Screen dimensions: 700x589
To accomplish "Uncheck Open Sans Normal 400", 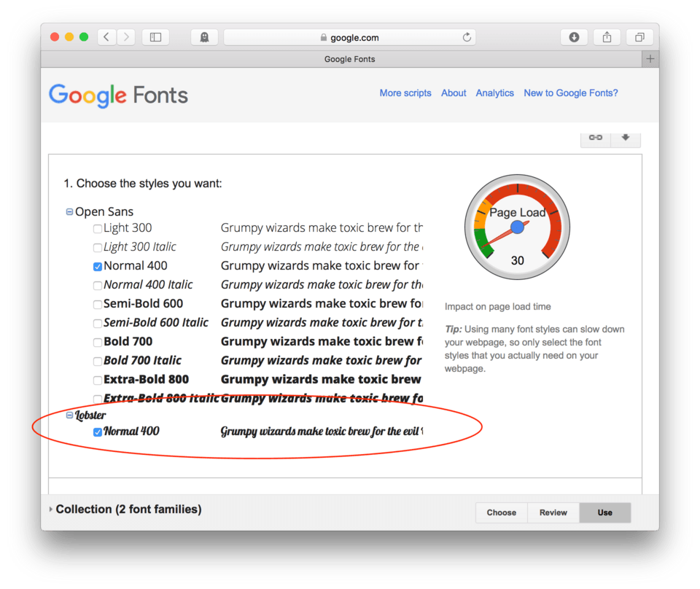I will 97,267.
